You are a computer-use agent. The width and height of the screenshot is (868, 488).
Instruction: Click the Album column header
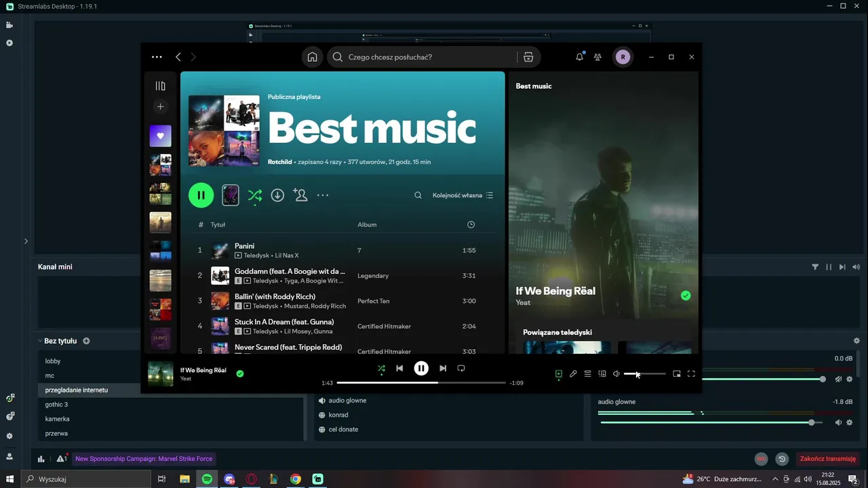point(367,224)
